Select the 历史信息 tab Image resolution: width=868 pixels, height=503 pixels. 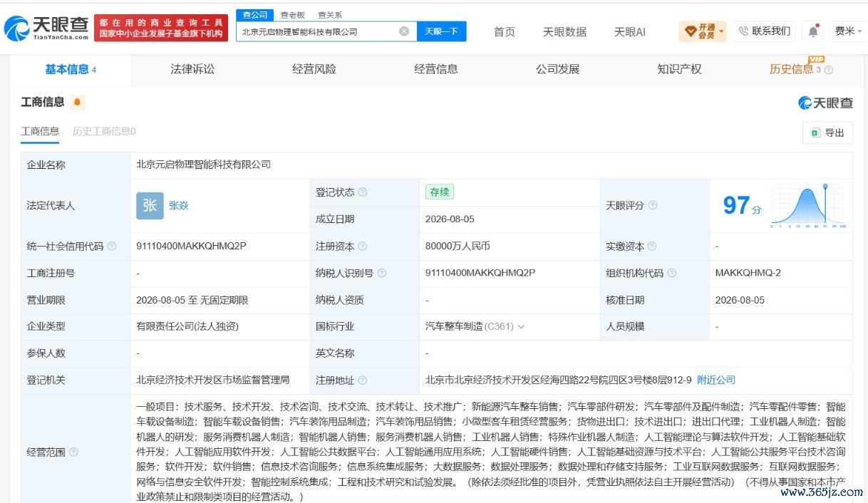[791, 69]
